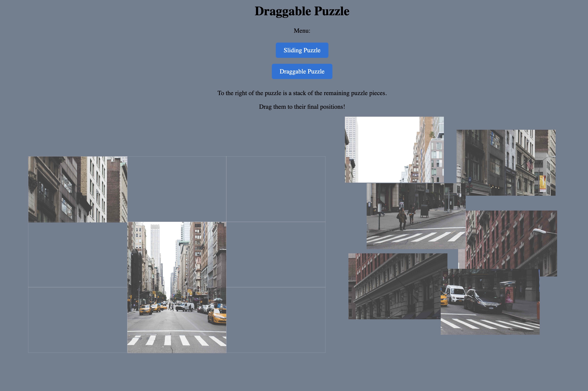This screenshot has width=588, height=391.
Task: Click the Menu: label text
Action: 302,31
